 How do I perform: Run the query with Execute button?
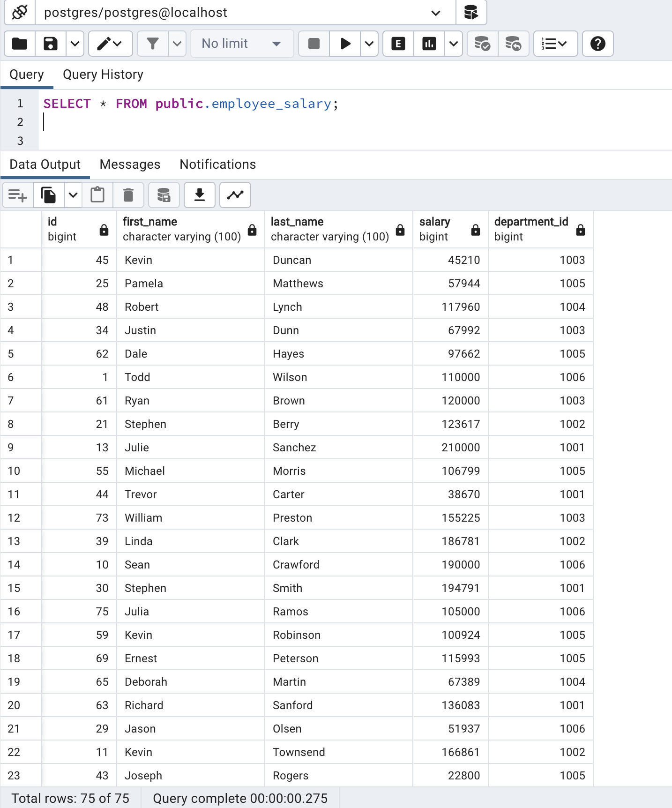point(345,44)
